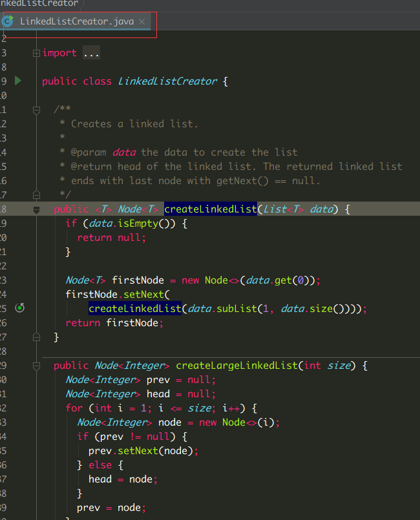Click the highlighted createLinkedList method name
420x520 pixels.
point(211,209)
